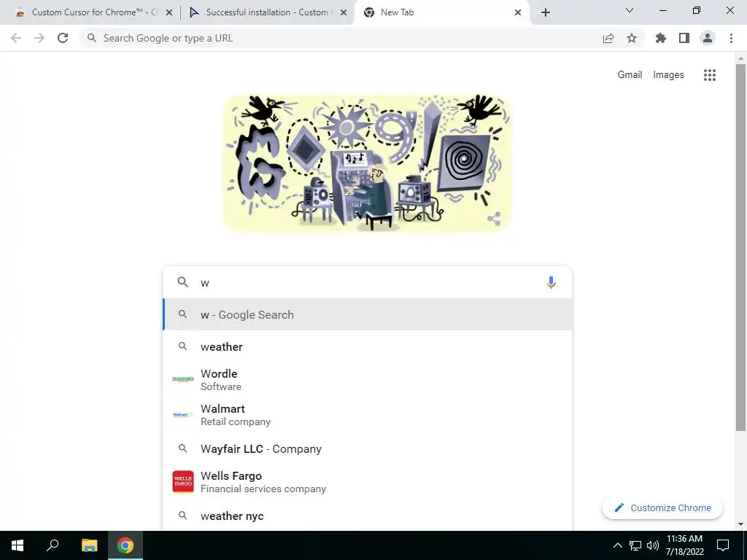Click the Chrome taskbar icon
Viewport: 747px width, 560px height.
[125, 545]
